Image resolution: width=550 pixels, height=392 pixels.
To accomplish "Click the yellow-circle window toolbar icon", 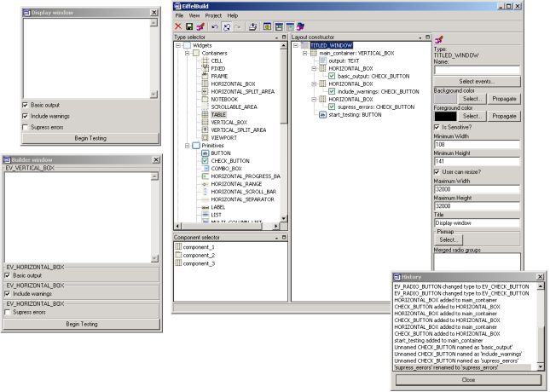I will (x=267, y=26).
